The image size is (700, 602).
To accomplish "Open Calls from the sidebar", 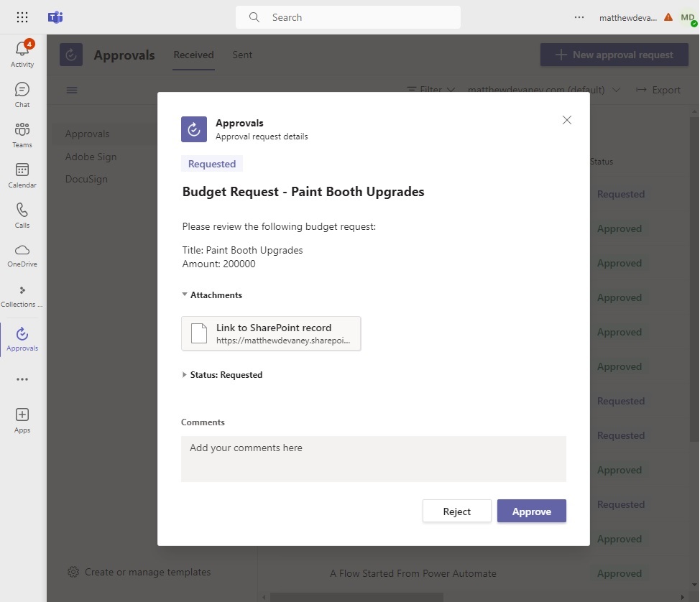I will pos(22,215).
